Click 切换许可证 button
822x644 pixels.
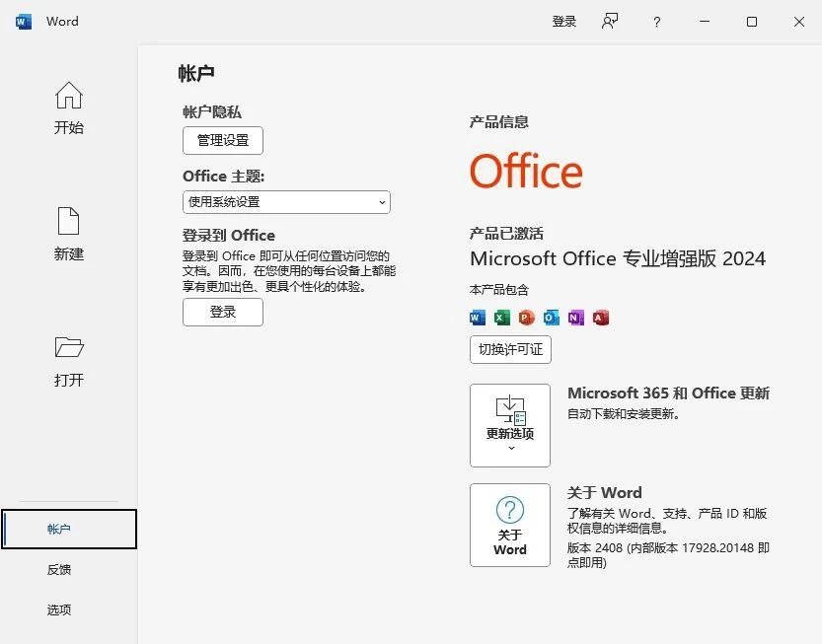pos(510,349)
